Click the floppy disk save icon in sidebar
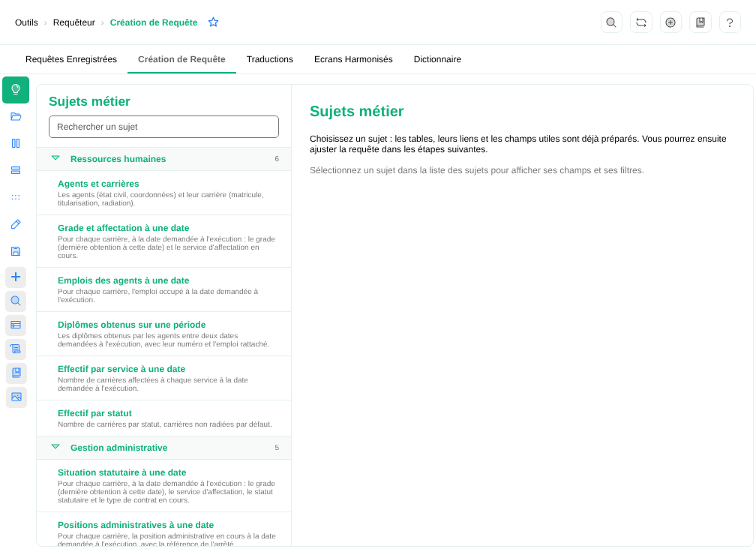Screen dimensions: 756x555 pos(16,252)
